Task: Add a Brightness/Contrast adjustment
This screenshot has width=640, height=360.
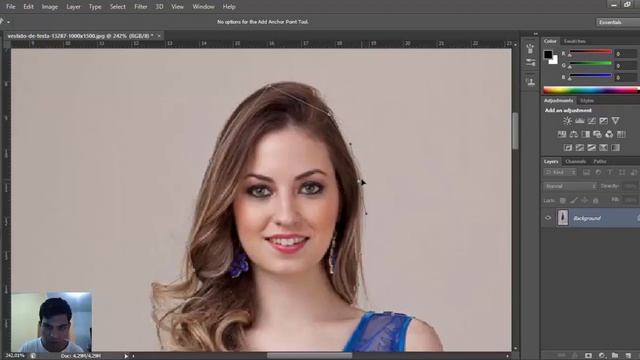Action: pos(567,120)
